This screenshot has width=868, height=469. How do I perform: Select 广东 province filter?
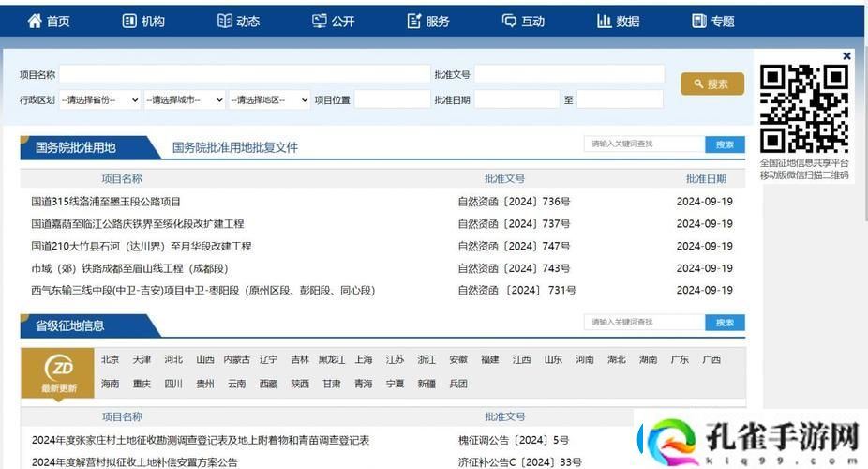click(x=680, y=359)
